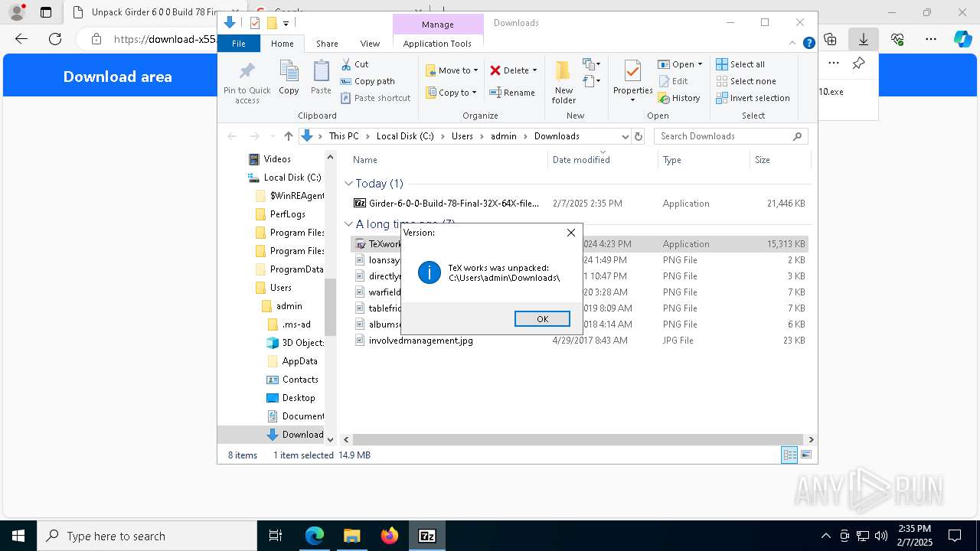Click Invert selection in ribbon
Image resolution: width=980 pixels, height=551 pixels.
(753, 98)
